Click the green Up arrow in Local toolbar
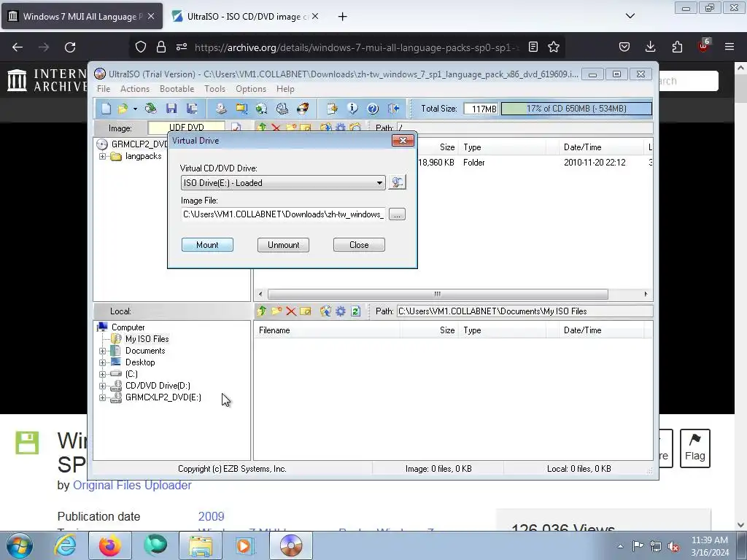This screenshot has height=560, width=747. [262, 311]
